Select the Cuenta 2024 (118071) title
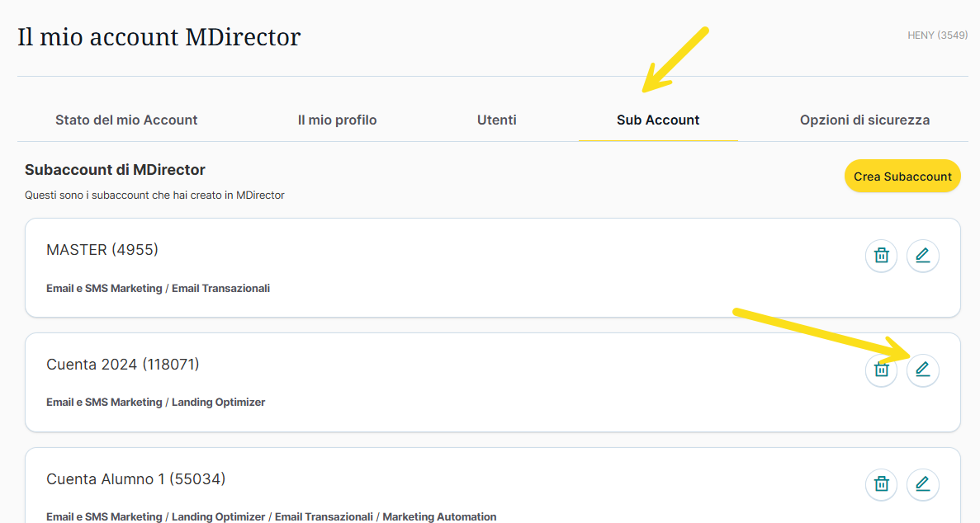Image resolution: width=980 pixels, height=523 pixels. tap(123, 365)
